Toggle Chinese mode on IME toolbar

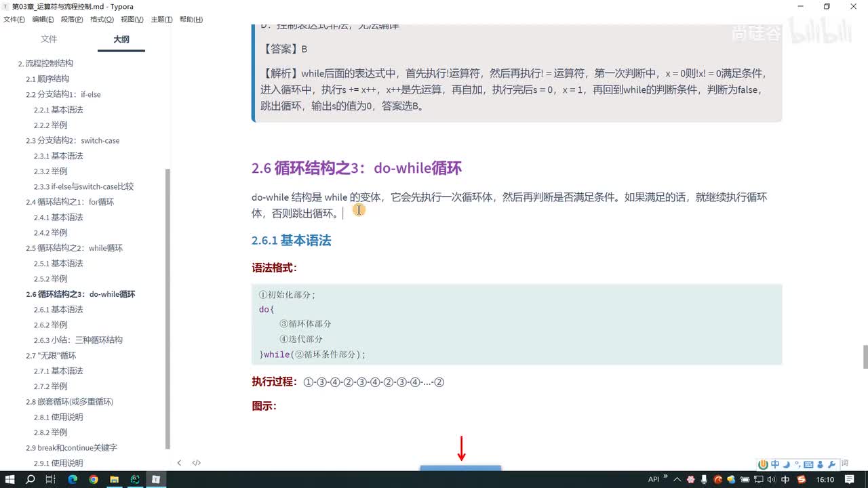click(x=775, y=464)
